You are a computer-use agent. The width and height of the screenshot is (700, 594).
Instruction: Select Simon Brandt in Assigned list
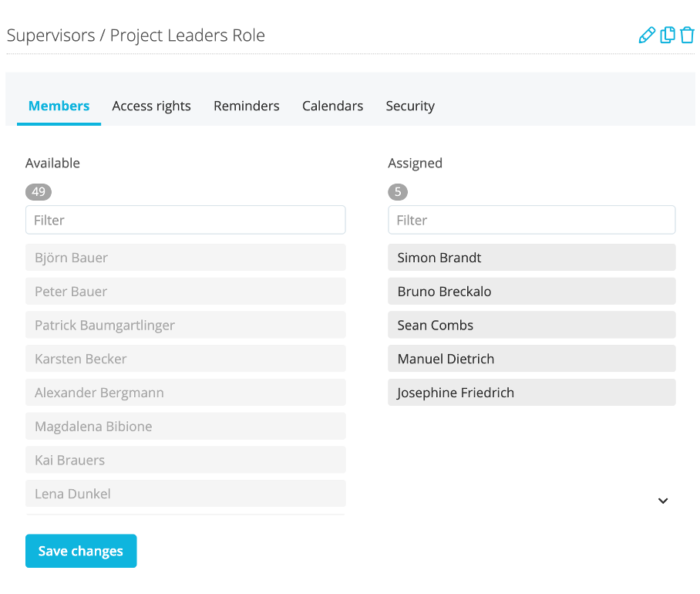point(532,257)
